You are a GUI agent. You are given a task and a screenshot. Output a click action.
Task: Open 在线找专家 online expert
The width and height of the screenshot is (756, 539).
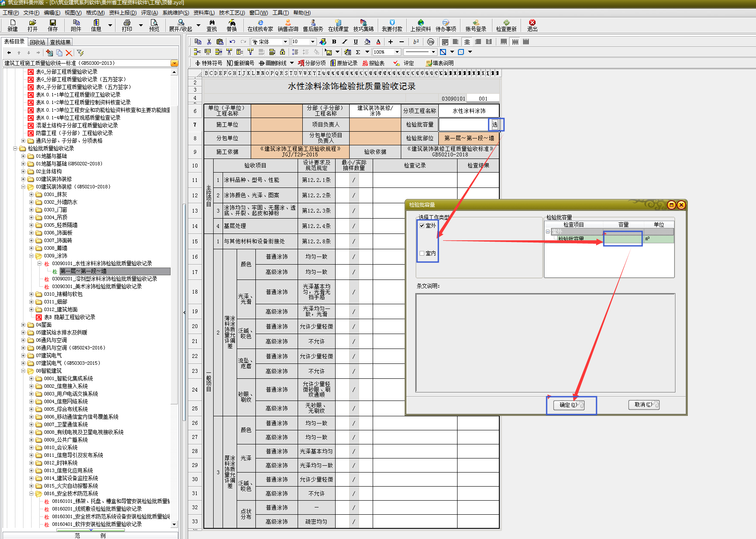click(260, 25)
